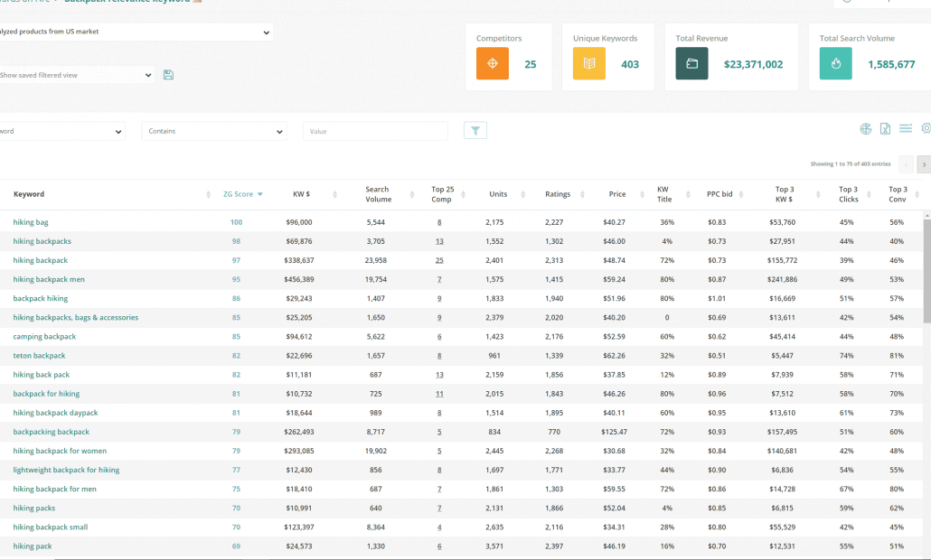
Task: Go to the previous page of entries
Action: click(x=907, y=164)
